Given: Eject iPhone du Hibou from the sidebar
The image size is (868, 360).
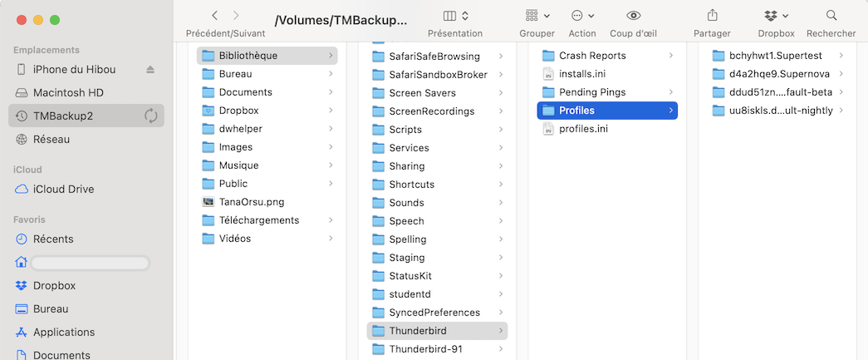Looking at the screenshot, I should click(x=150, y=70).
